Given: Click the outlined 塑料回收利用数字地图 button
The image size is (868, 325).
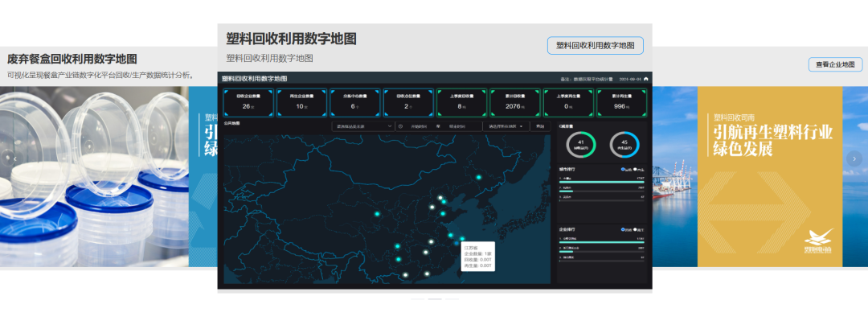Looking at the screenshot, I should point(595,45).
